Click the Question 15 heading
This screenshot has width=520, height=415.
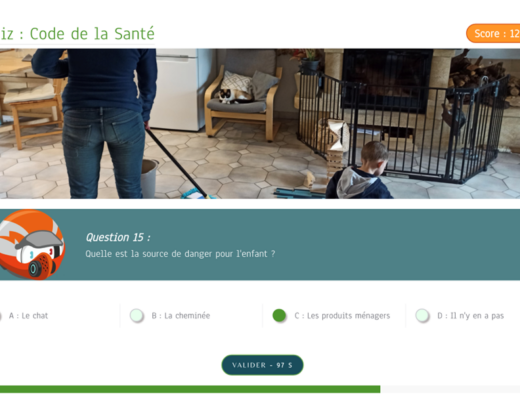click(x=118, y=237)
